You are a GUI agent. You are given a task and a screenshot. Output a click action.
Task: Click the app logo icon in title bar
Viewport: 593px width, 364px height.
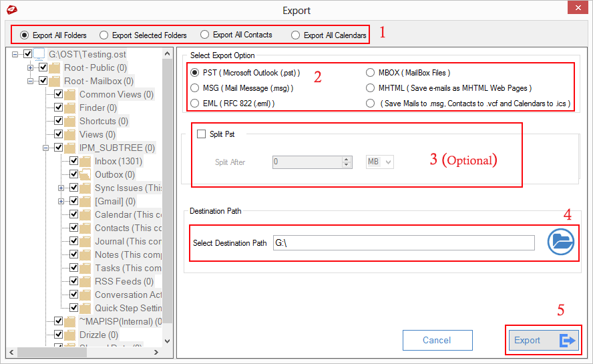coord(11,10)
